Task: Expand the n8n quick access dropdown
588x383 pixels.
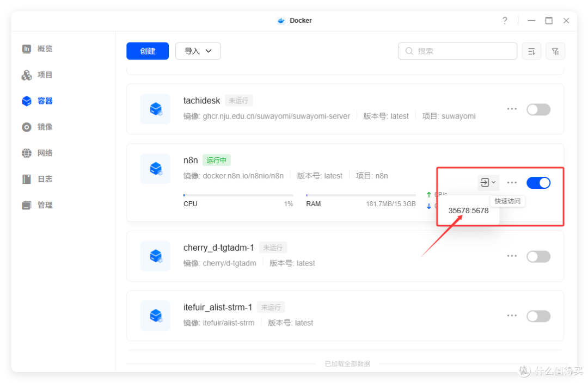Action: pos(488,182)
